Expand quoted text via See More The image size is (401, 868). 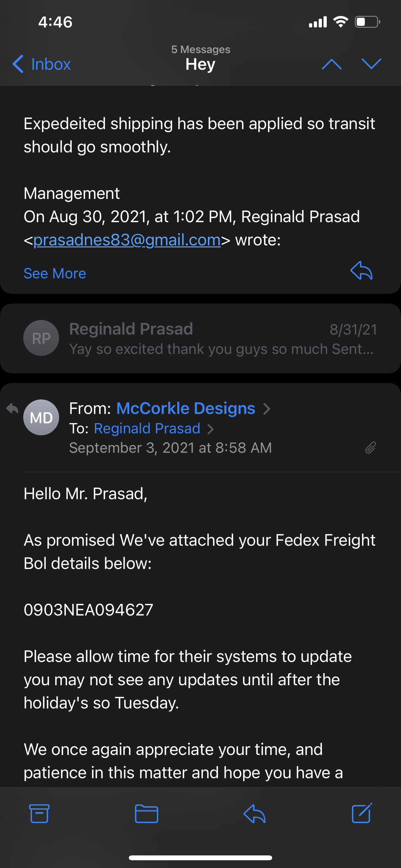pos(55,273)
